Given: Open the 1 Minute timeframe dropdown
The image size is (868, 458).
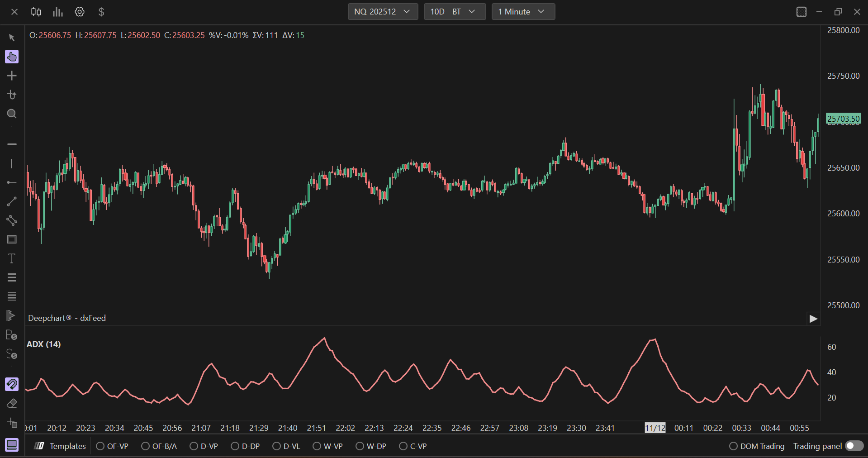Looking at the screenshot, I should pos(523,12).
